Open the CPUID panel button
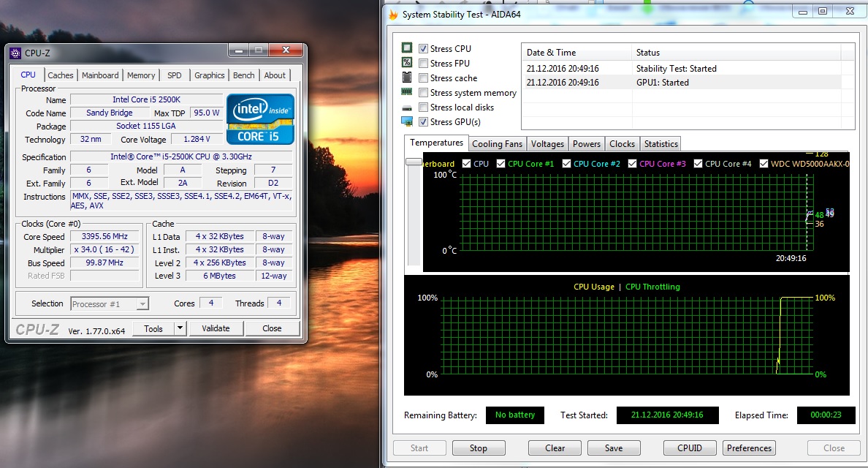 690,448
